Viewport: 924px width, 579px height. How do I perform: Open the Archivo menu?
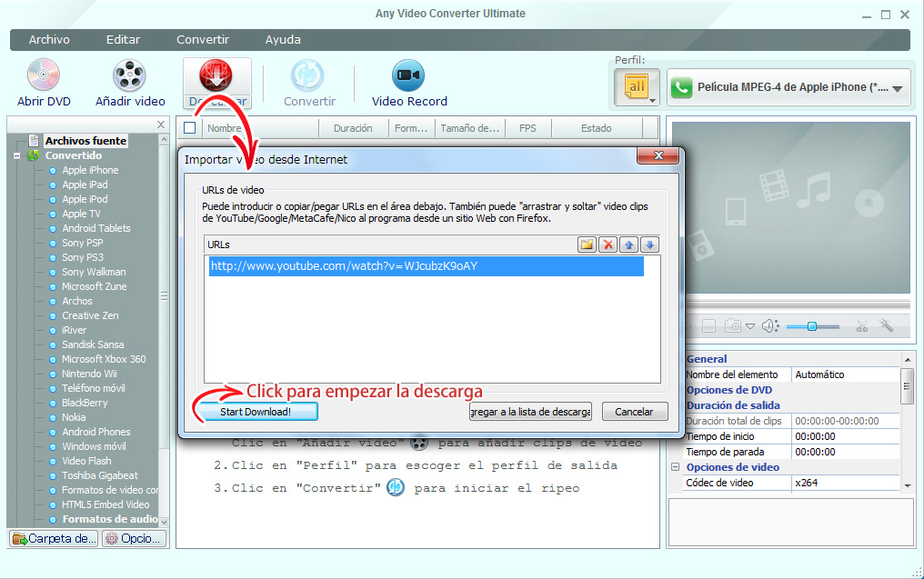tap(49, 39)
